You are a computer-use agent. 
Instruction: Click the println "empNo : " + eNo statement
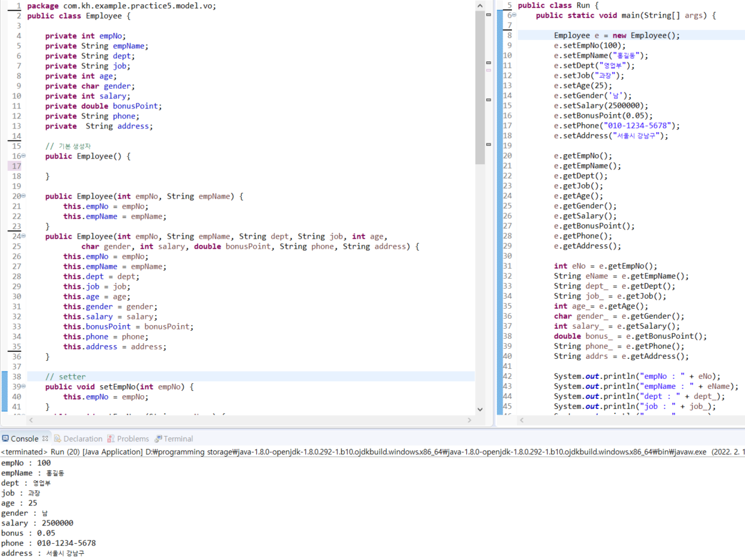(x=637, y=376)
